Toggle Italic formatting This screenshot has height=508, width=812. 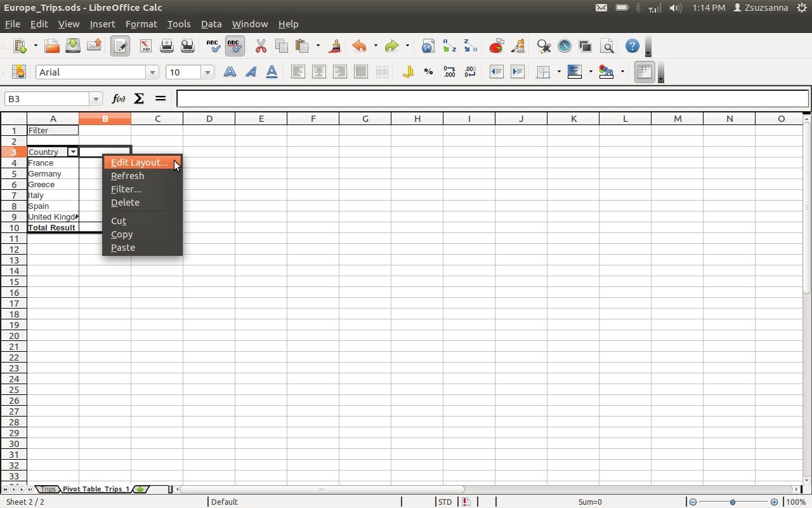[251, 72]
